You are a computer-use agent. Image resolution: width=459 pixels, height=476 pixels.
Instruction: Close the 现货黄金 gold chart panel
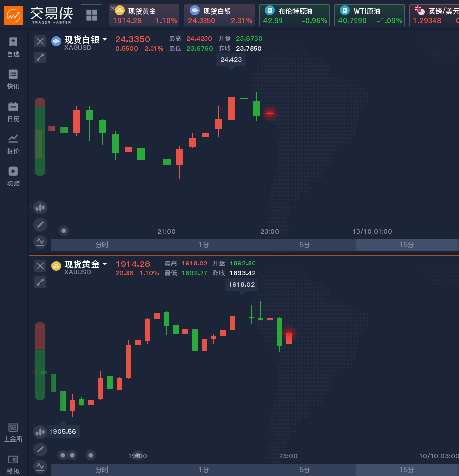pyautogui.click(x=40, y=266)
